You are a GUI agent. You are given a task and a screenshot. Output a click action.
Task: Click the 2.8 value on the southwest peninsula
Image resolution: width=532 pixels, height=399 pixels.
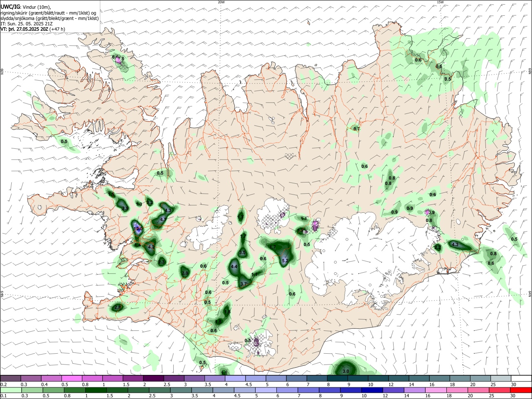pos(118,308)
